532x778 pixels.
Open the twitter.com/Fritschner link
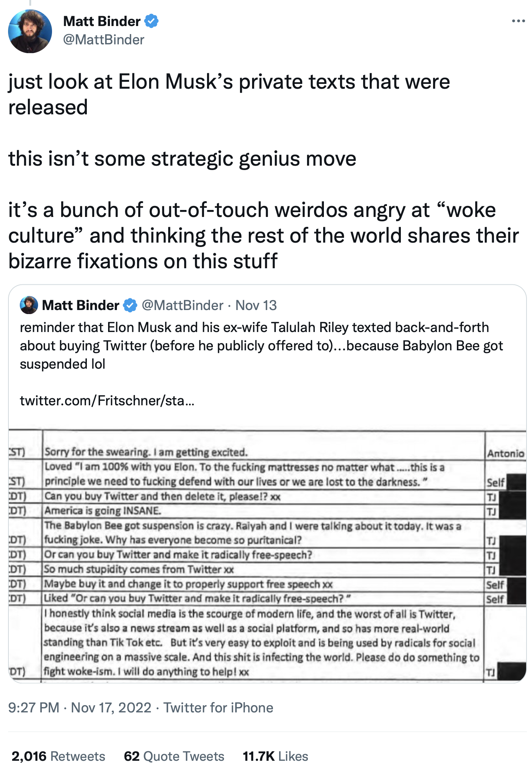(x=107, y=401)
